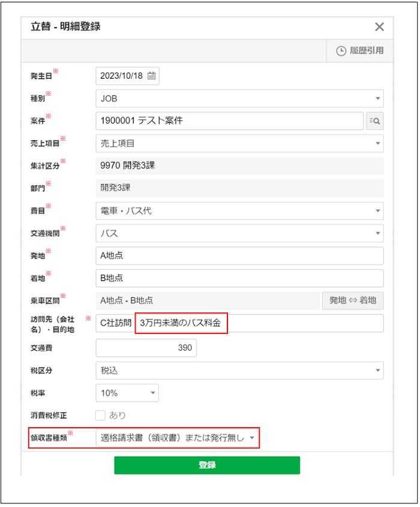
Task: Swap with the 発地 ⇔ 着地 button
Action: pyautogui.click(x=353, y=300)
